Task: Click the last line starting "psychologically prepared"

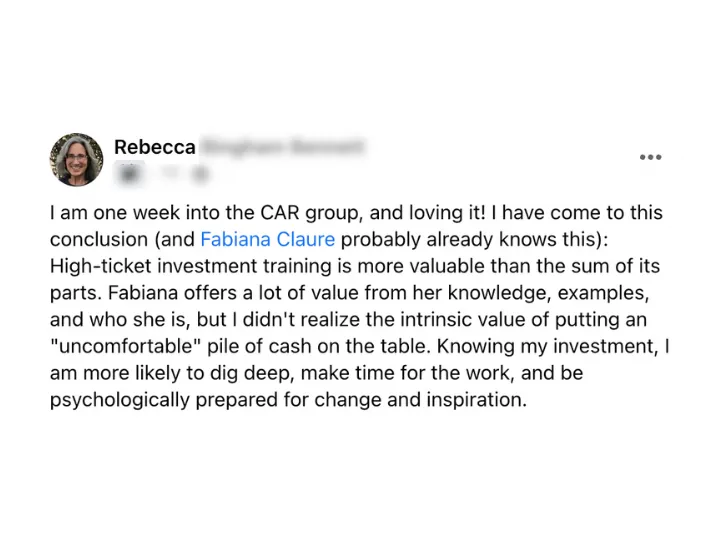Action: (288, 400)
